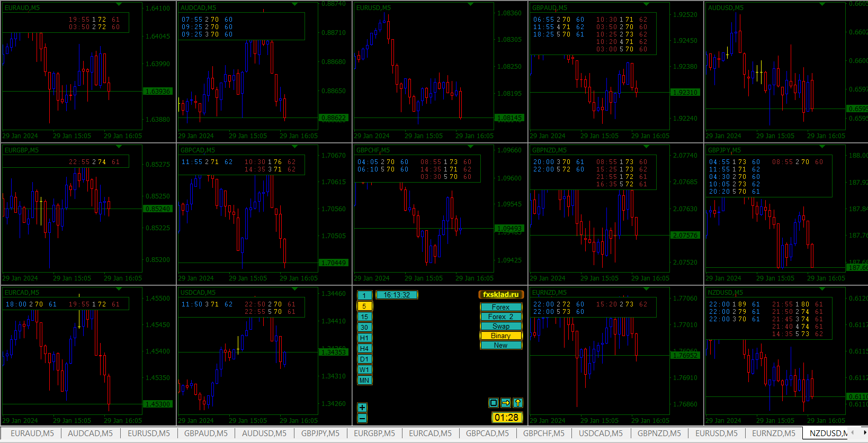Click the yellow 01:28 countdown timer
Image resolution: width=868 pixels, height=443 pixels.
(x=507, y=418)
